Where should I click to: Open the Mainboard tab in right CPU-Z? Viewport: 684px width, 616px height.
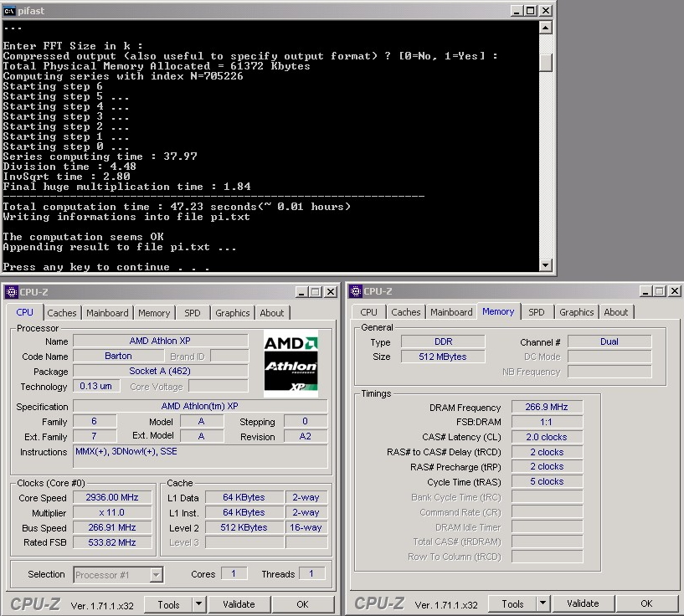point(451,311)
